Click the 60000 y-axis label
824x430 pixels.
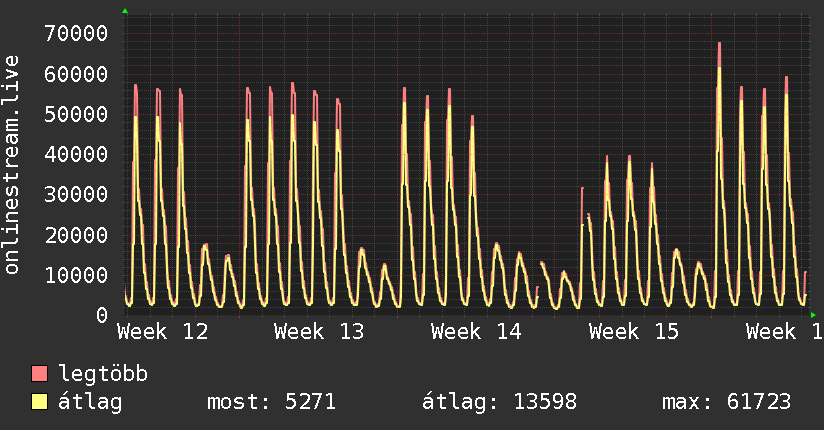[x=76, y=74]
